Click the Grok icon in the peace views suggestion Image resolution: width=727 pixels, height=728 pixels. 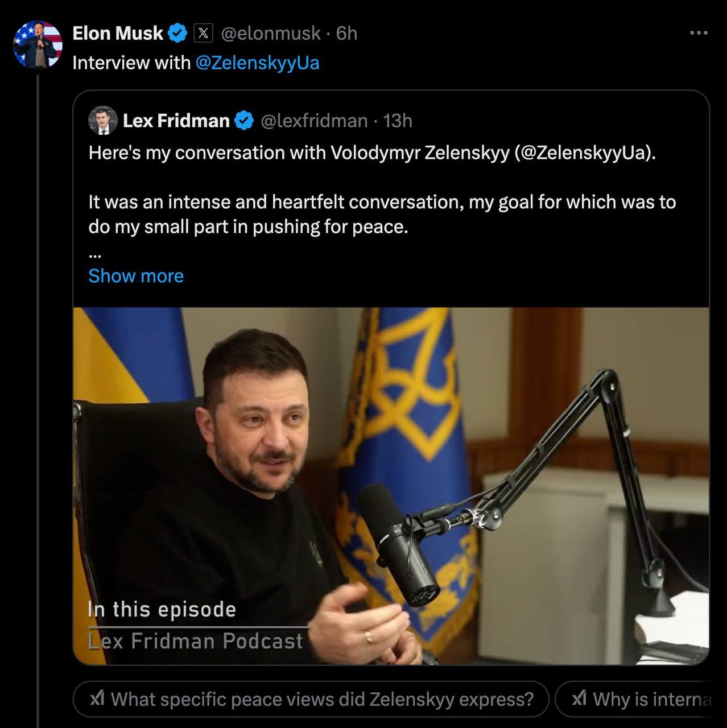click(97, 698)
